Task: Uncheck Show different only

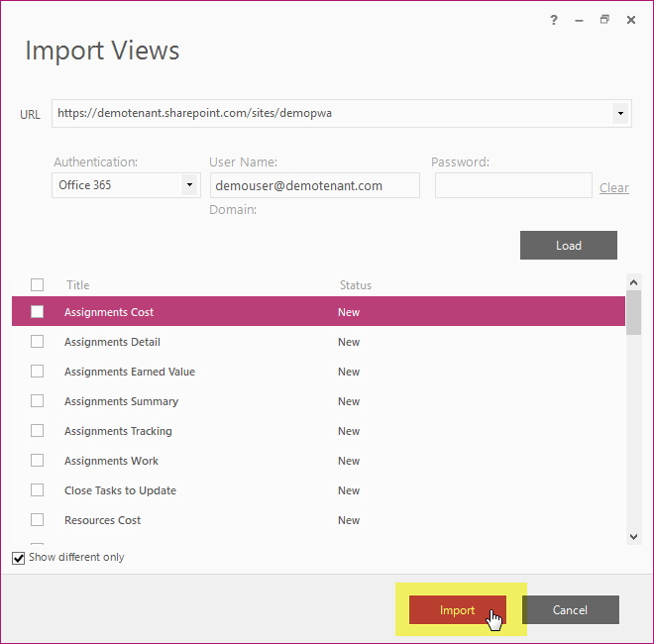Action: point(19,558)
